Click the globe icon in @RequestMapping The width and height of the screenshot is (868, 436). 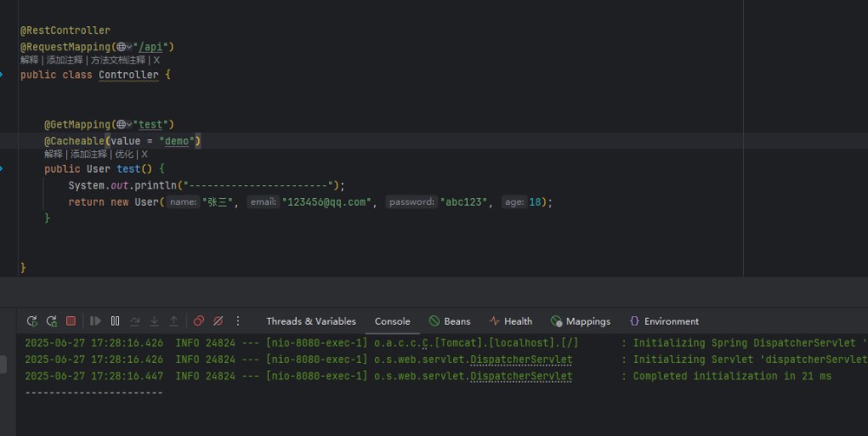[121, 47]
